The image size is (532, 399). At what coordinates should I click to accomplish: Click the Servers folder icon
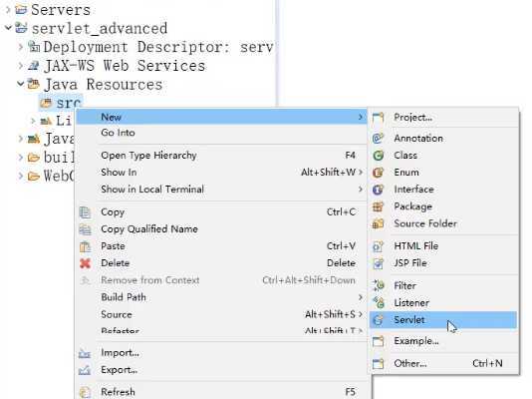21,10
